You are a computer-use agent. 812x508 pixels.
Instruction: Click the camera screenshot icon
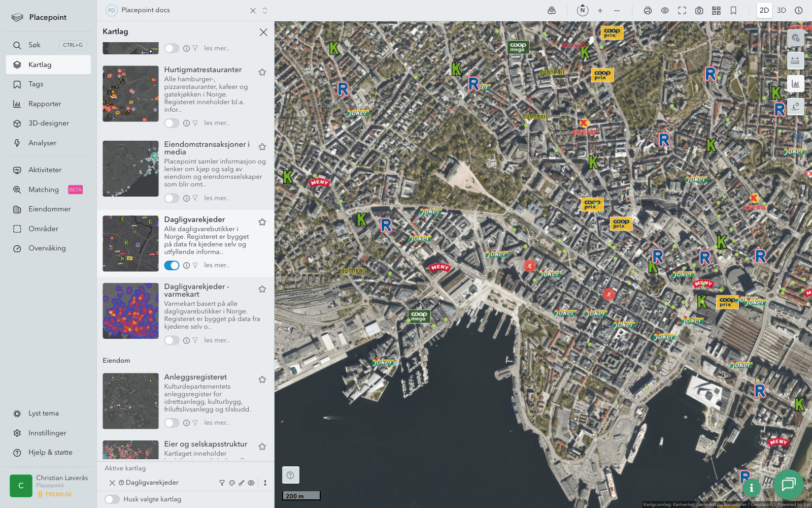click(x=699, y=11)
